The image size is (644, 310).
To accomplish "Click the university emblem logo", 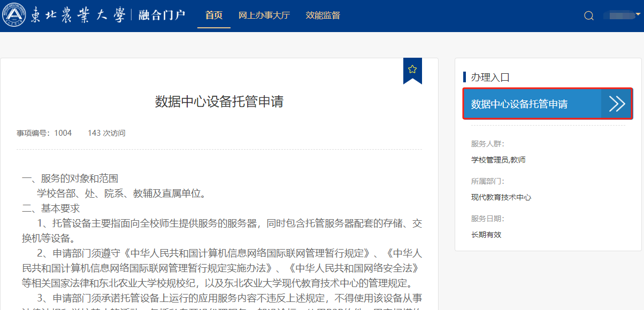I will 14,15.
